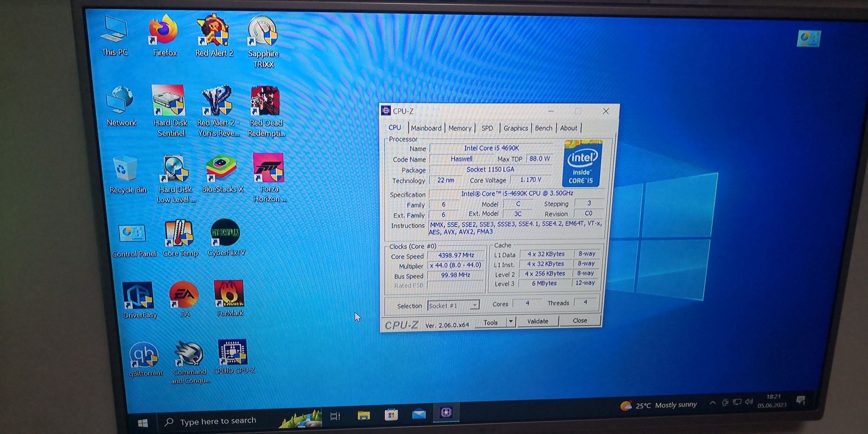
Task: Select the Recycle Bin icon
Action: [127, 175]
